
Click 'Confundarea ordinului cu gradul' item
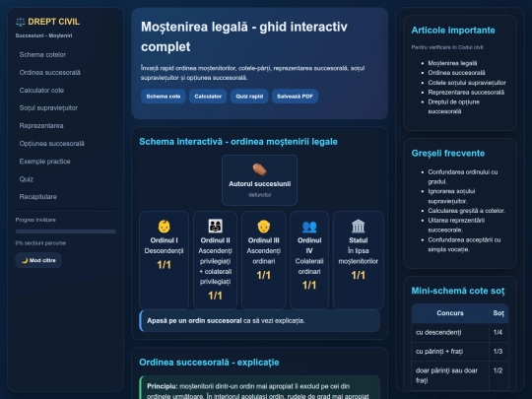[x=463, y=176]
